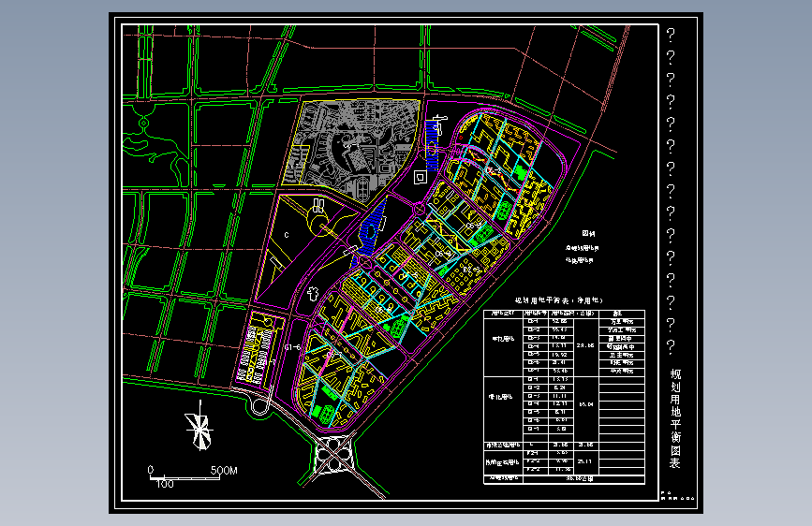Click the white square symbol near blue hatch
812x526 pixels.
pyautogui.click(x=420, y=178)
